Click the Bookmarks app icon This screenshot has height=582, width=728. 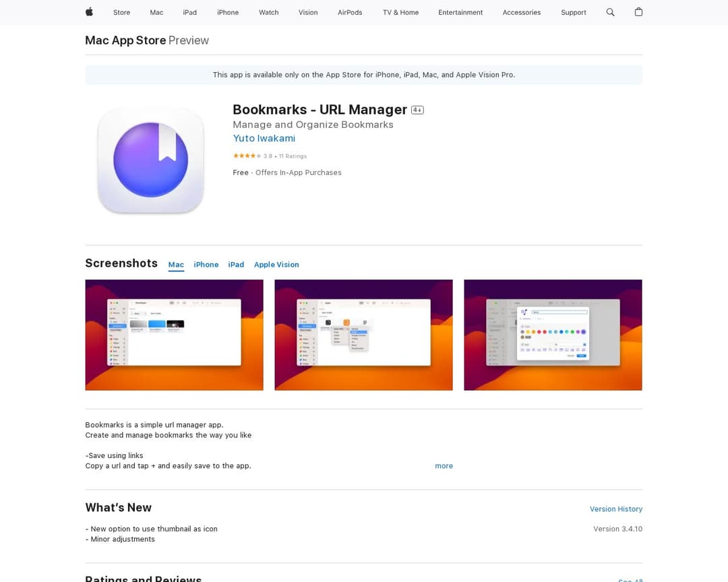150,160
